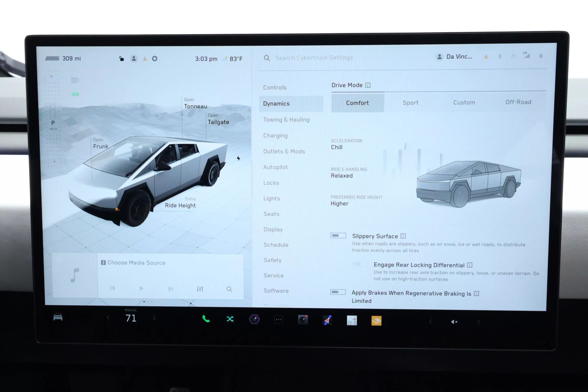Increase cabin temperature with right arrow
Screen dimensions: 588x392
point(154,318)
